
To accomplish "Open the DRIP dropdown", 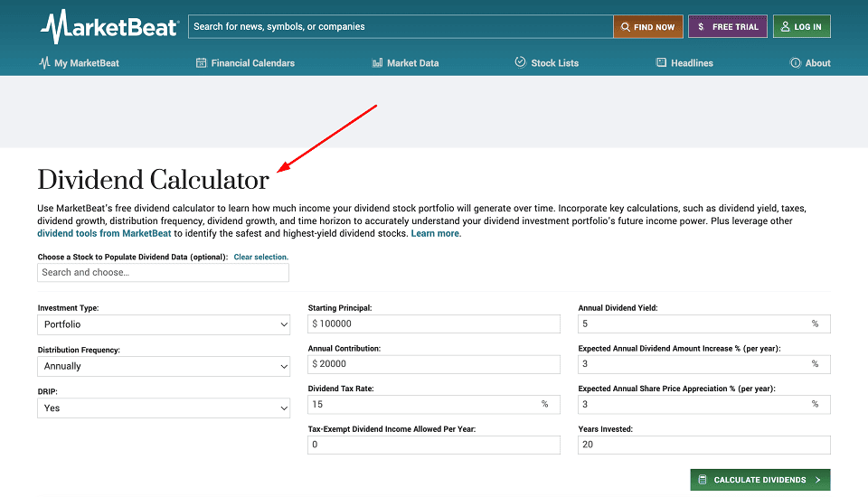I will tap(164, 408).
